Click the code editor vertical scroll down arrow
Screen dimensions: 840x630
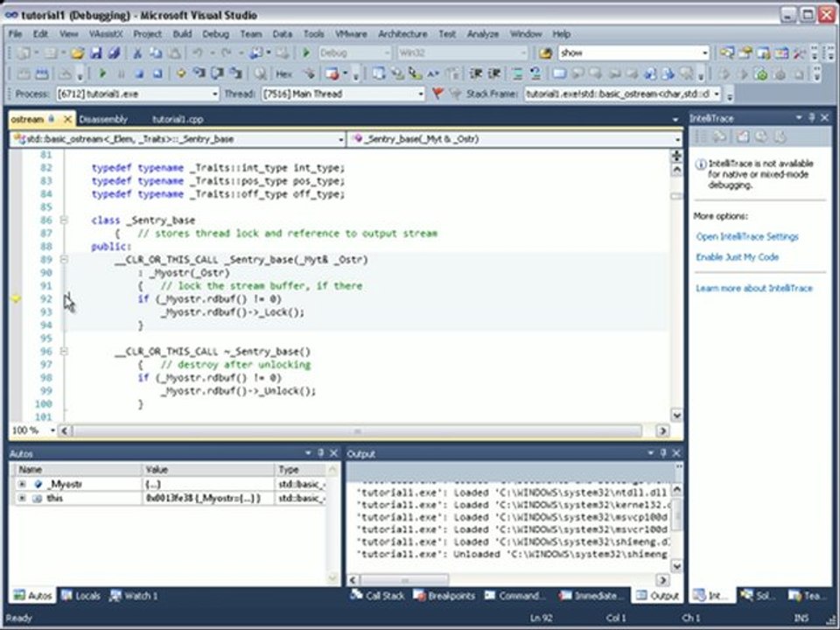[x=676, y=415]
